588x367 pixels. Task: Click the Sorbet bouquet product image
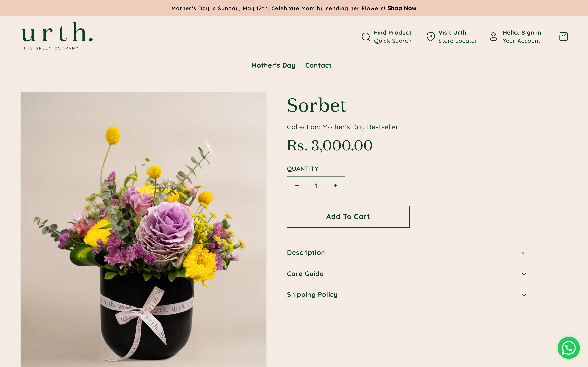pyautogui.click(x=143, y=228)
